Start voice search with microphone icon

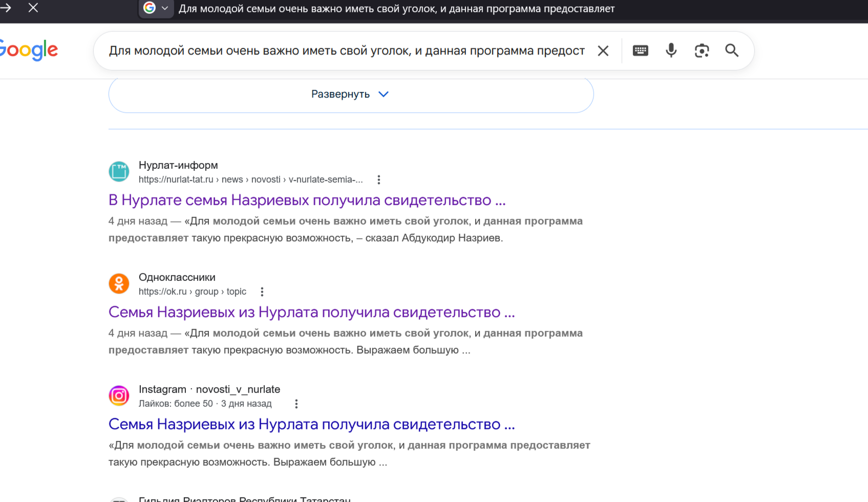point(671,51)
